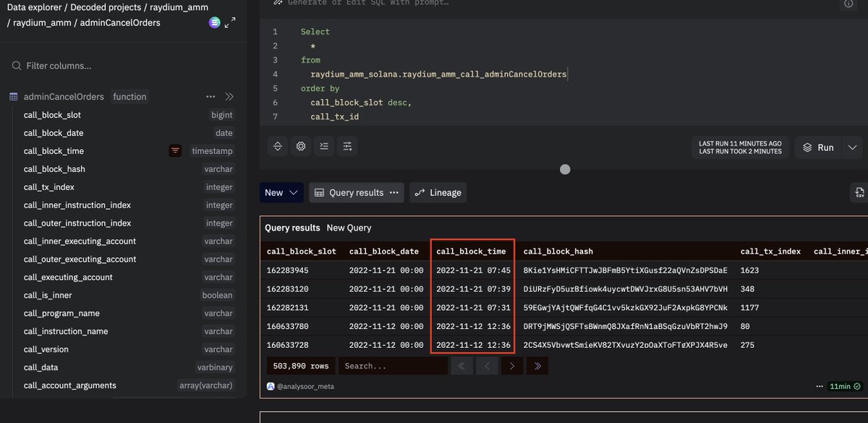Click the function tag beside adminCancelOrders
Image resolution: width=868 pixels, height=423 pixels.
(129, 96)
